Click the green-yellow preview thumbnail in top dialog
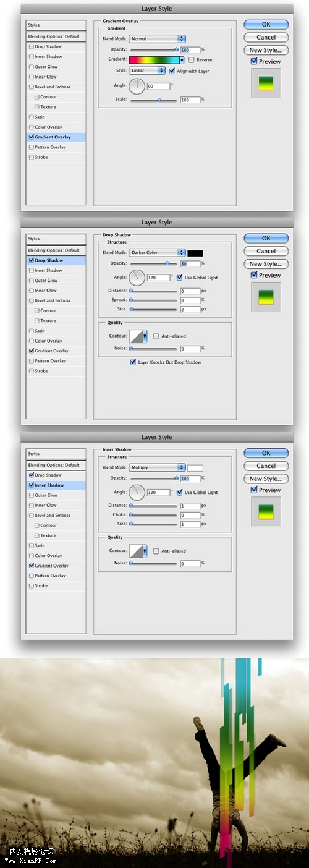 266,83
